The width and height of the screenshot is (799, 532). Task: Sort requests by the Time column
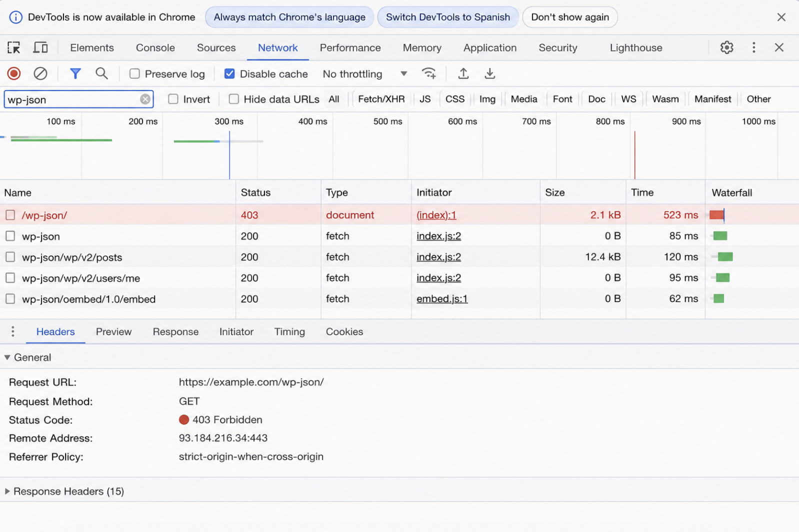click(665, 192)
